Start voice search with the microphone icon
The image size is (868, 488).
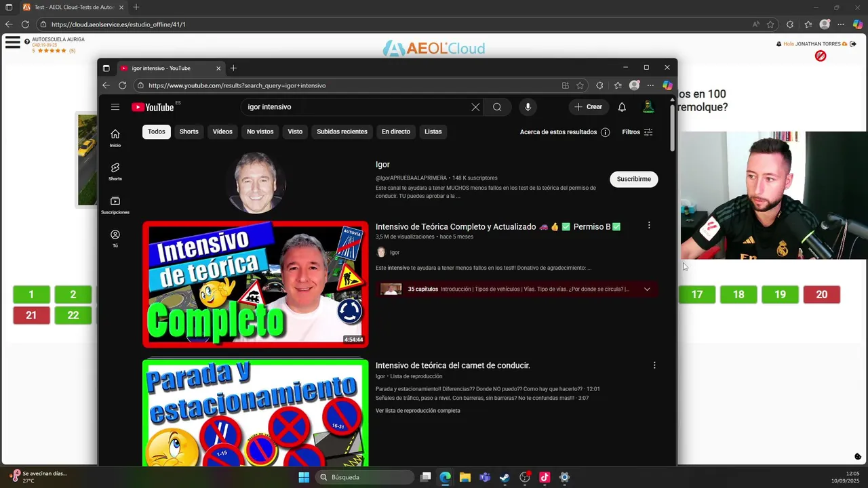pos(528,107)
